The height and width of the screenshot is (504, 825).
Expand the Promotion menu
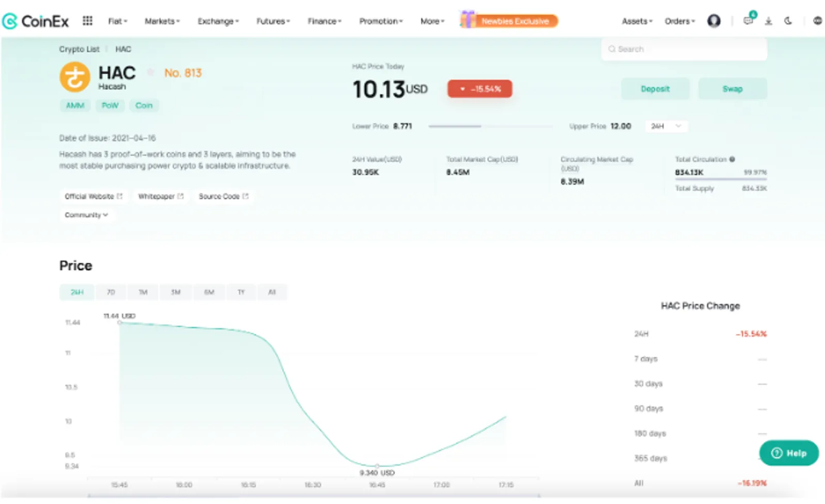381,21
